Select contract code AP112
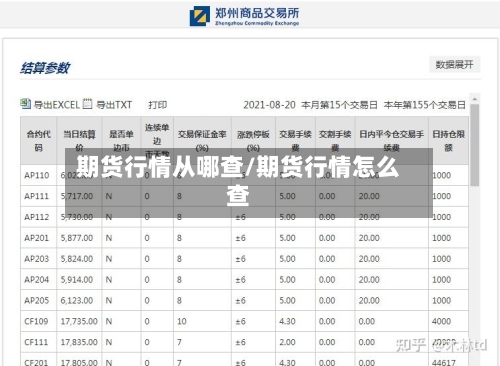 (x=37, y=217)
